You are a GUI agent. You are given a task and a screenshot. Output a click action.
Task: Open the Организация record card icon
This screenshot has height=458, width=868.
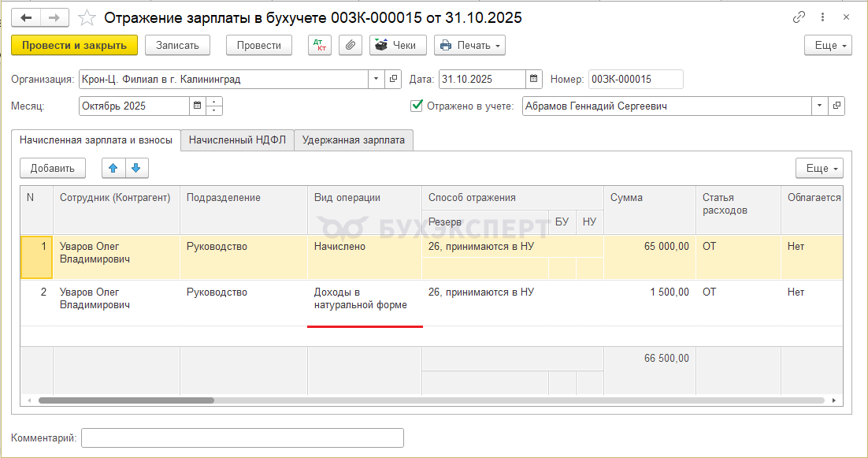pyautogui.click(x=393, y=79)
